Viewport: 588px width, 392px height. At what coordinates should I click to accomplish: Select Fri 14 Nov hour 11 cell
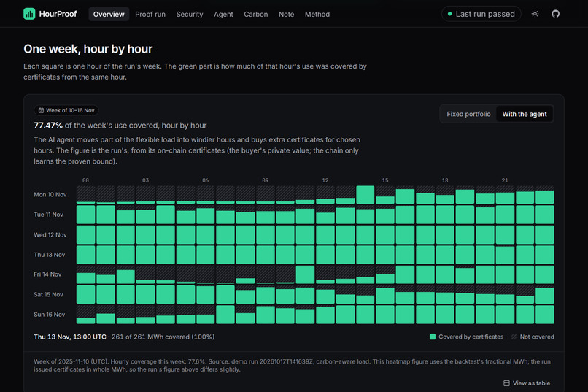(x=305, y=274)
